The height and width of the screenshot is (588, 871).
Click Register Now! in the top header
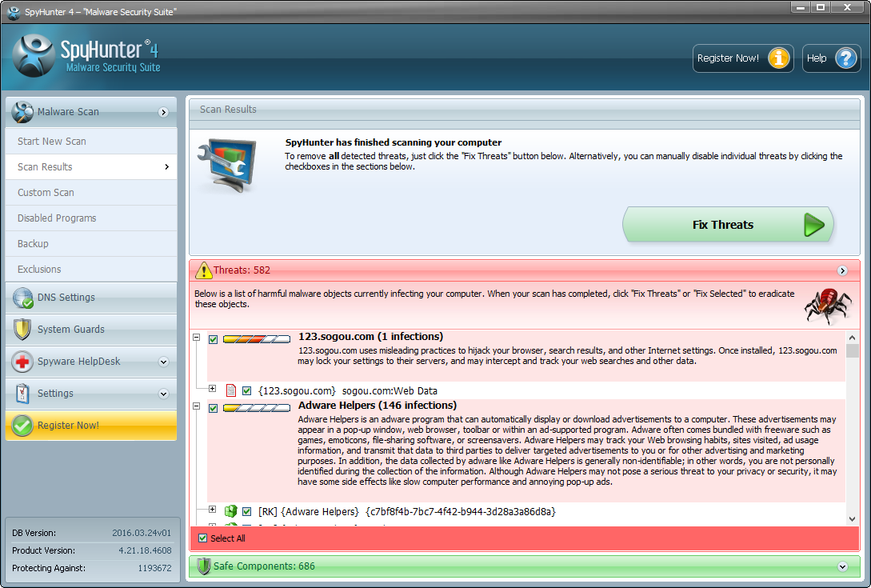tap(743, 58)
